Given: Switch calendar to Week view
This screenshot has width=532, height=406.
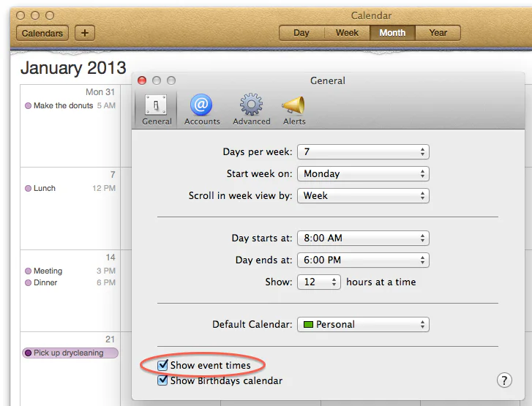Looking at the screenshot, I should [x=347, y=33].
